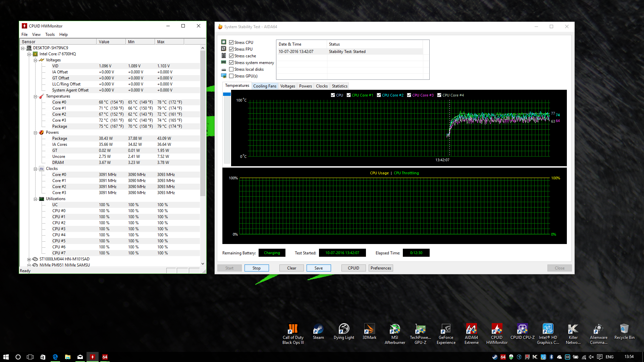Screen dimensions: 644x362
Task: Click the Clear button in AIDA64
Action: [x=291, y=268]
